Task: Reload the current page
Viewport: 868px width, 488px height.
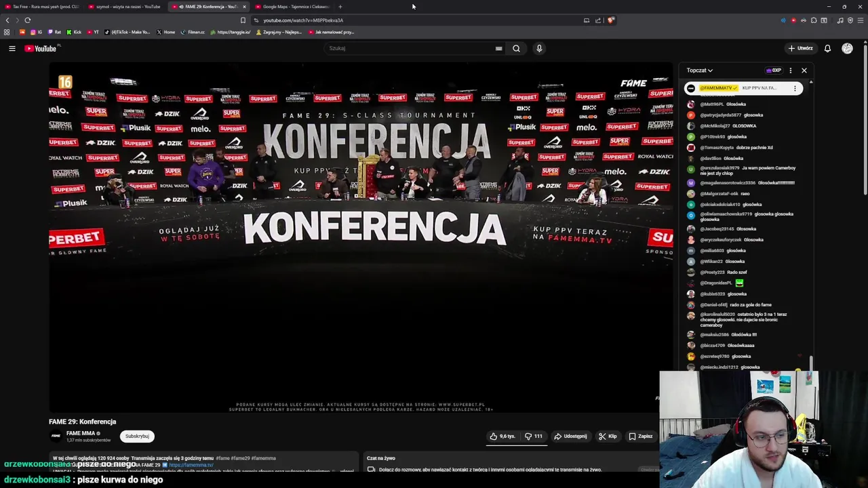Action: [28, 20]
